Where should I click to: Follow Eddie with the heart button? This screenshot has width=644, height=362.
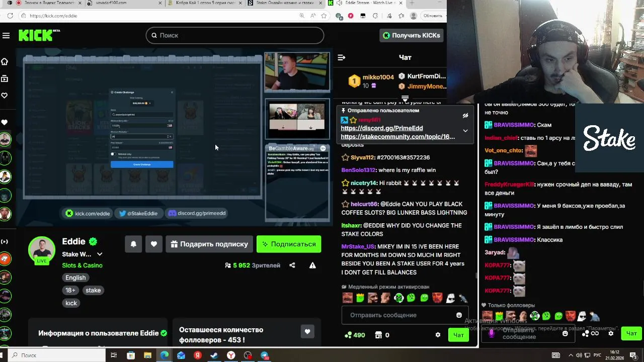point(154,244)
